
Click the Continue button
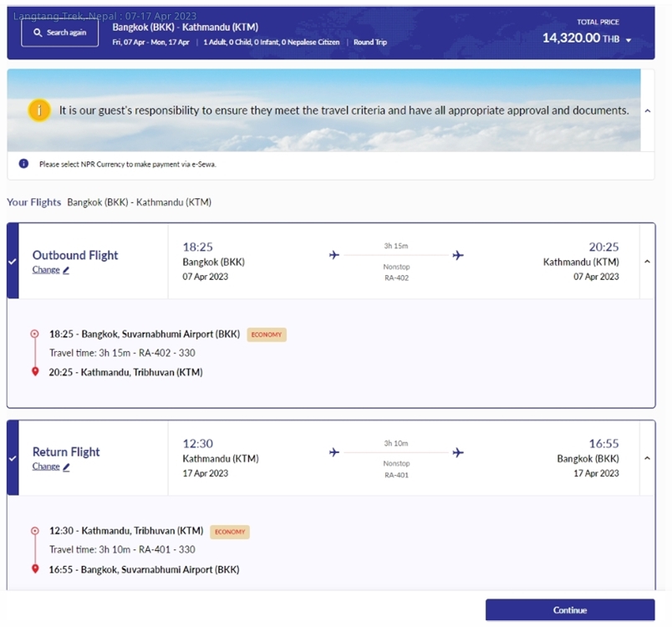570,609
